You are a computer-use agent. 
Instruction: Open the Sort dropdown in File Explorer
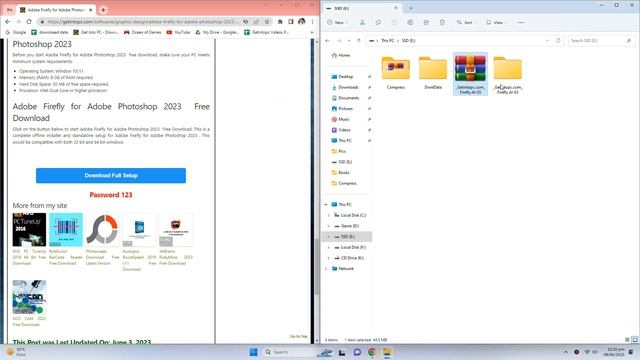(x=466, y=22)
